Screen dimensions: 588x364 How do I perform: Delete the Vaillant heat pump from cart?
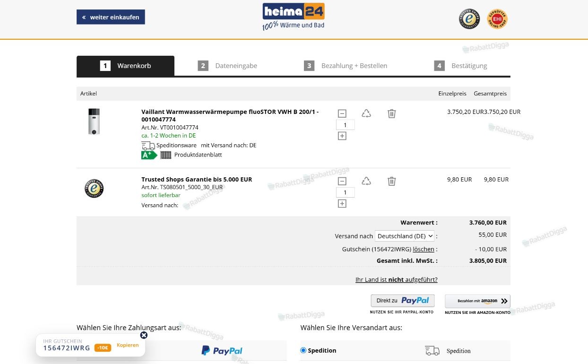(x=391, y=113)
